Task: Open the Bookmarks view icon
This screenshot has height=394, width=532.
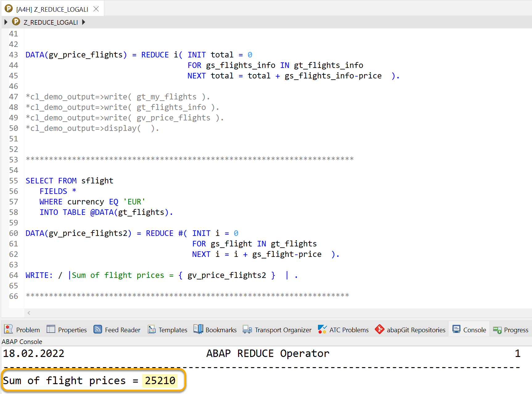Action: 199,329
